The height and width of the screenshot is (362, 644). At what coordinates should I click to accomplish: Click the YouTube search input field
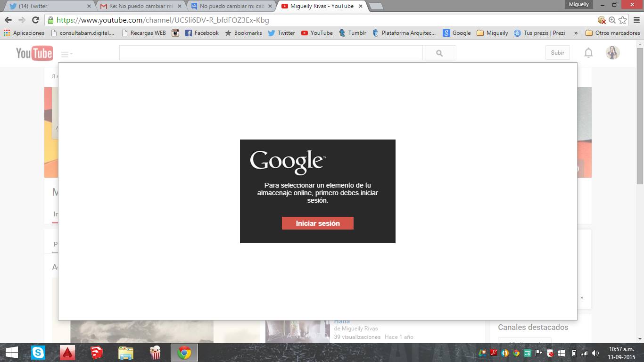[271, 53]
